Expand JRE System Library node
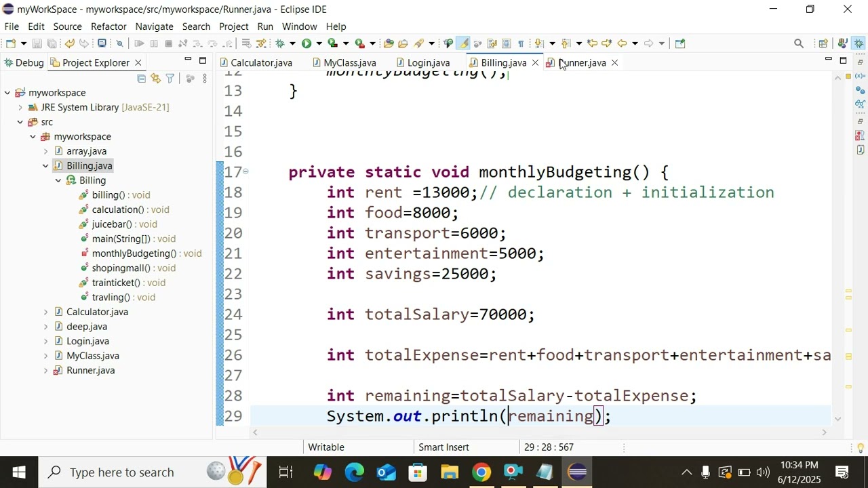The height and width of the screenshot is (488, 868). click(20, 107)
